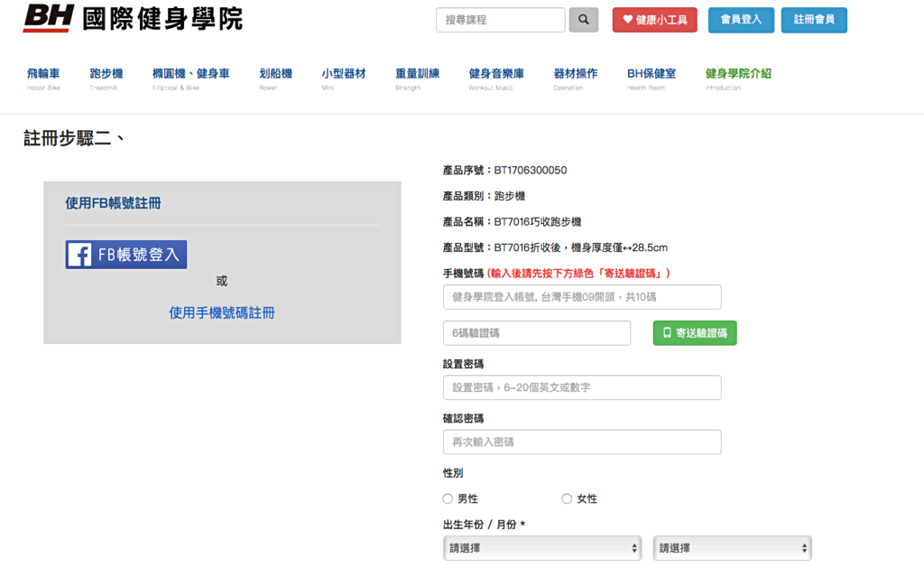924x568 pixels.
Task: Click the search magnifier button
Action: click(x=584, y=20)
